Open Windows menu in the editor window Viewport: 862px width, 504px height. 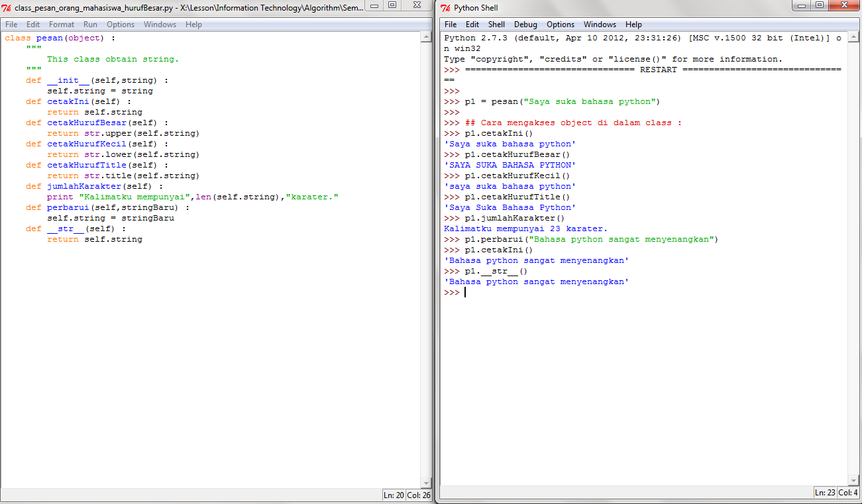pyautogui.click(x=160, y=25)
